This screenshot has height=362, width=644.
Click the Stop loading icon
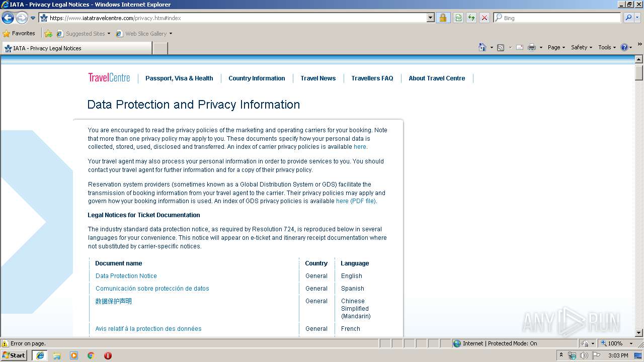tap(485, 18)
